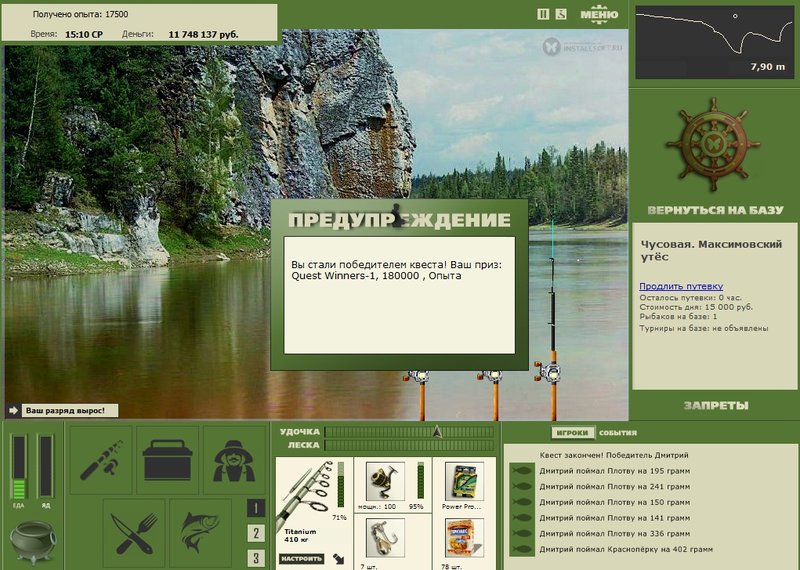The image size is (800, 570).
Task: Select the hook item showing 7 pieces
Action: point(385,538)
